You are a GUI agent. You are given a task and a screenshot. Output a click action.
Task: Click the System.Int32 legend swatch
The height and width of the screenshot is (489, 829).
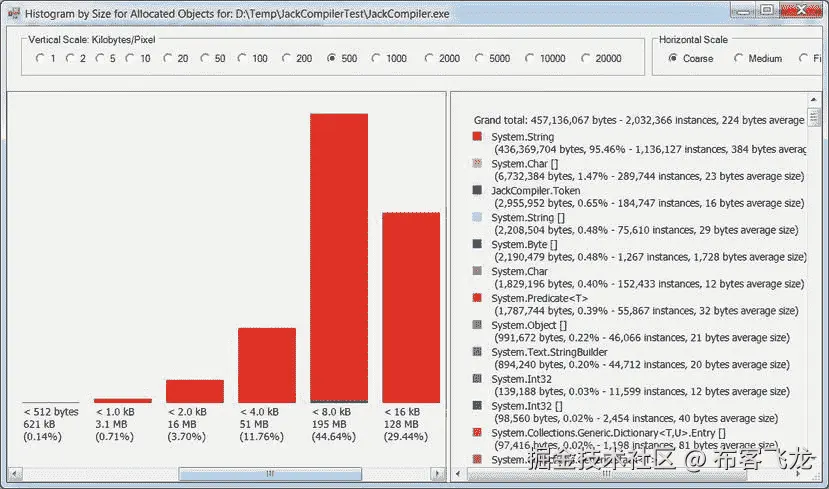(477, 379)
